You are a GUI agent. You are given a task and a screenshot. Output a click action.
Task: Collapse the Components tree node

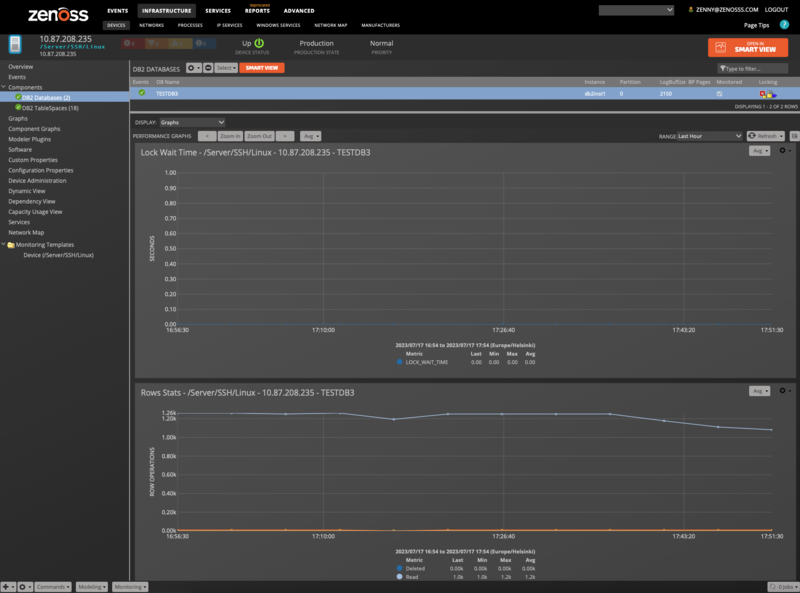pyautogui.click(x=4, y=87)
